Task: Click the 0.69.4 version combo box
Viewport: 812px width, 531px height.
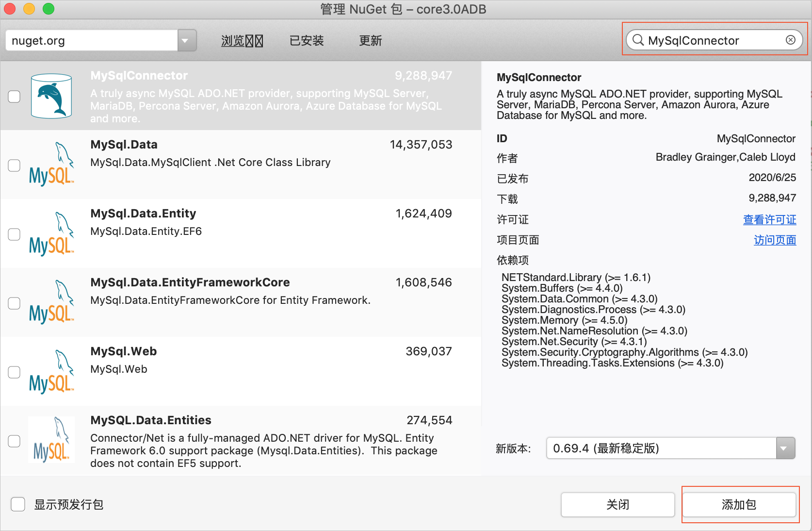Action: (x=670, y=448)
